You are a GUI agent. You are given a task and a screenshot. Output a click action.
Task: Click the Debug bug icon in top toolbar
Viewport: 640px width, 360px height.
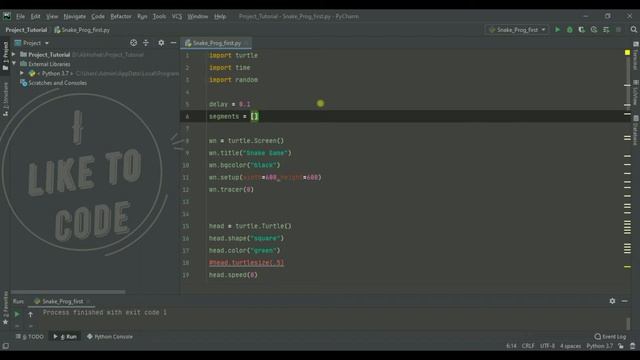coord(569,30)
